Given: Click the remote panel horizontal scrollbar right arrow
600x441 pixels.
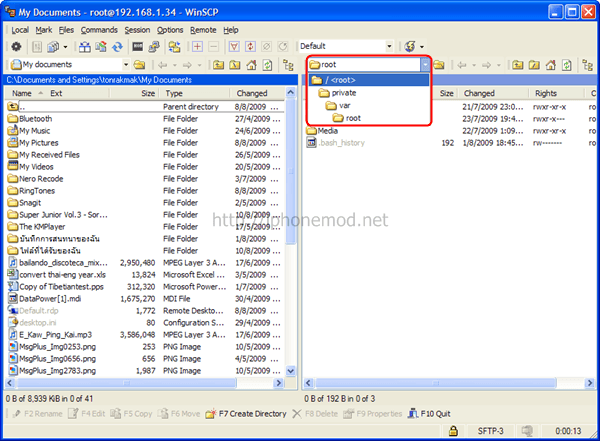Looking at the screenshot, I should click(590, 383).
